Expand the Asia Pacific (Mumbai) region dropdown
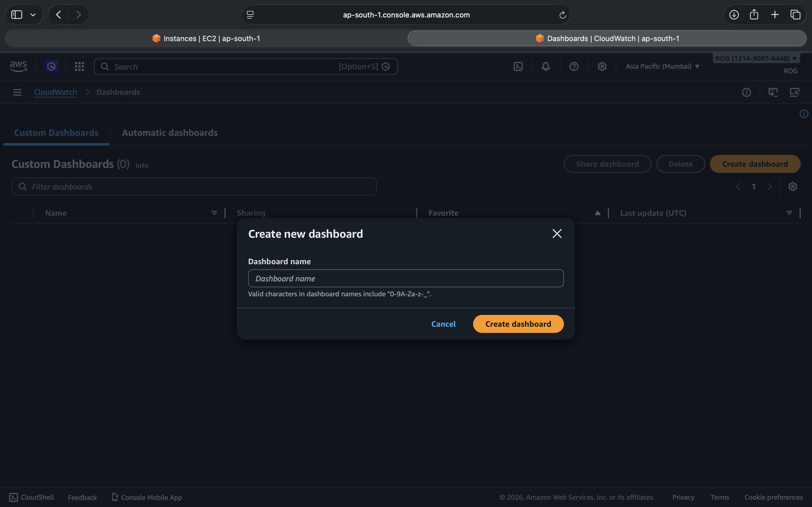 (662, 66)
